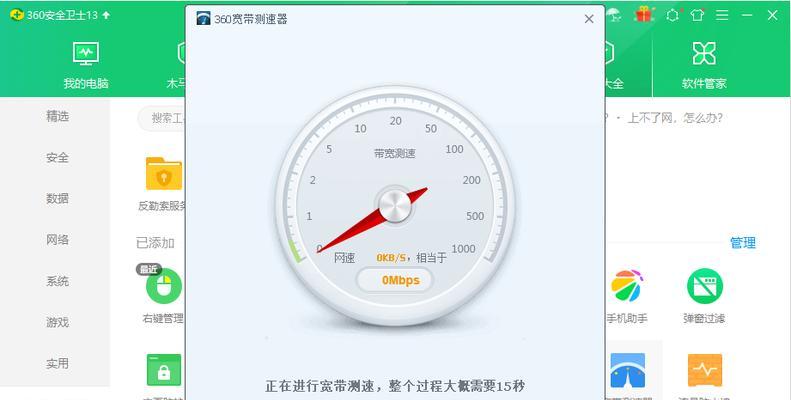
Task: Click the 已添加 section heading
Action: point(155,243)
